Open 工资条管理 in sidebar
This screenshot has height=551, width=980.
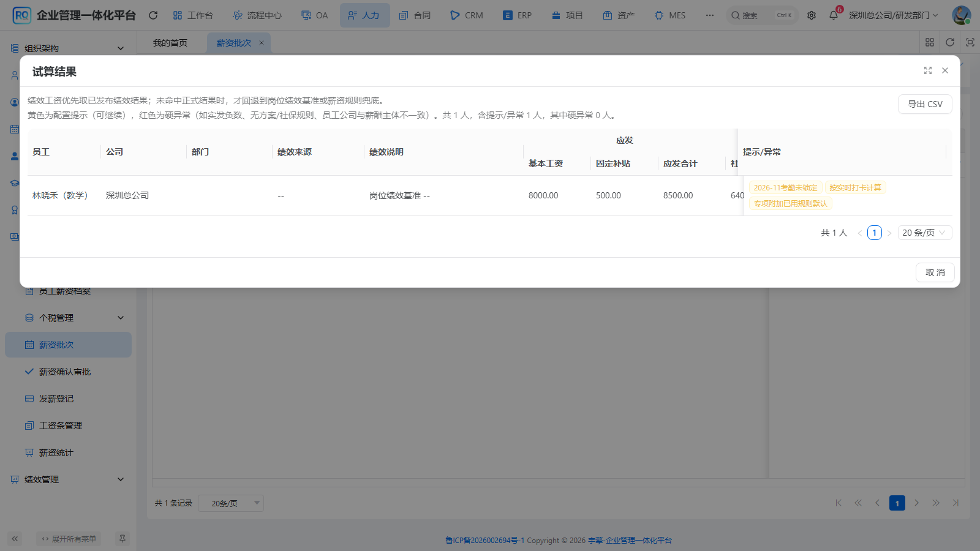[x=68, y=425]
